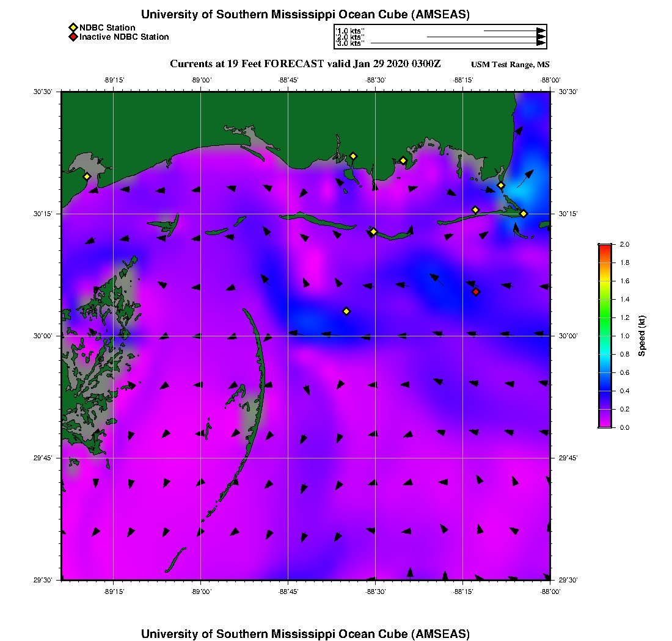Viewport: 672px width, 641px height.
Task: Select the yellow station marker just northwest of the red marker
Action: (x=475, y=210)
